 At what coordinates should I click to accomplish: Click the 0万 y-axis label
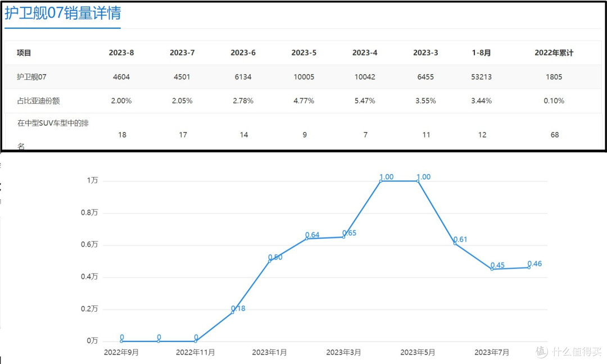(x=92, y=341)
